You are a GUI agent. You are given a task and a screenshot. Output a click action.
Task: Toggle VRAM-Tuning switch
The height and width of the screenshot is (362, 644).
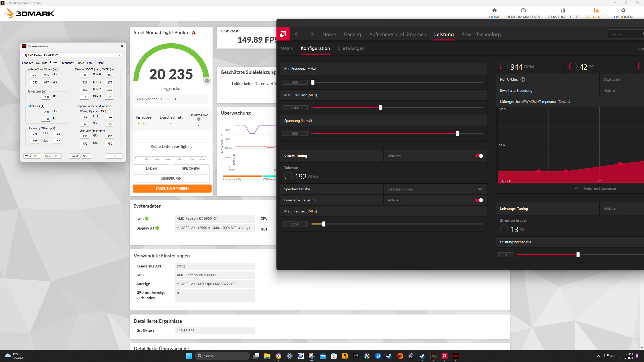click(x=479, y=156)
